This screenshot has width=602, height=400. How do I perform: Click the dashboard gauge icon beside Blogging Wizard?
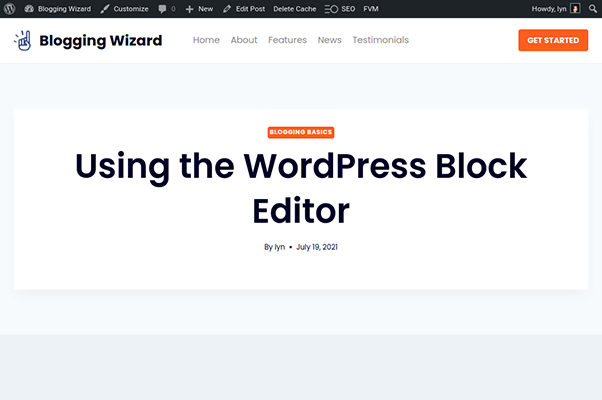(29, 8)
